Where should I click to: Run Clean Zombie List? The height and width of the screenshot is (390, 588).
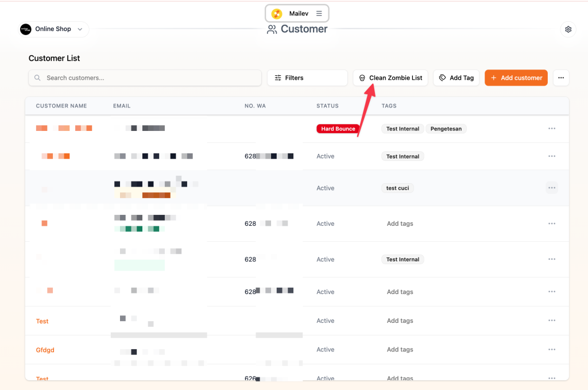click(x=390, y=78)
